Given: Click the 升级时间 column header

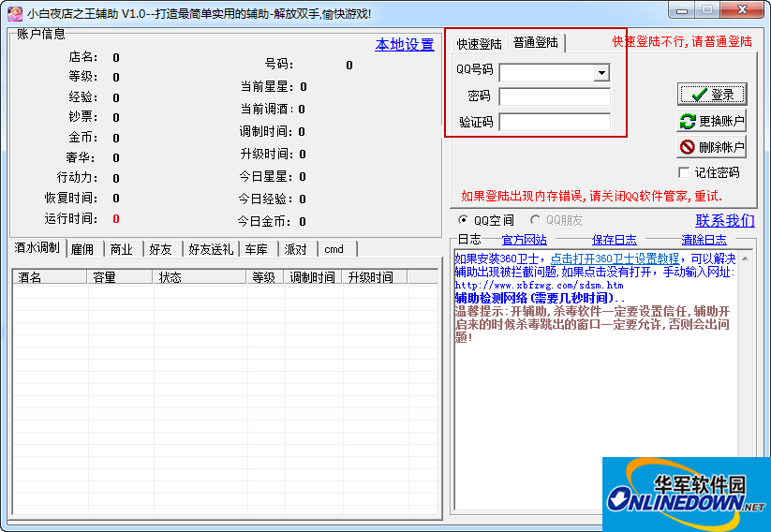Looking at the screenshot, I should click(375, 277).
